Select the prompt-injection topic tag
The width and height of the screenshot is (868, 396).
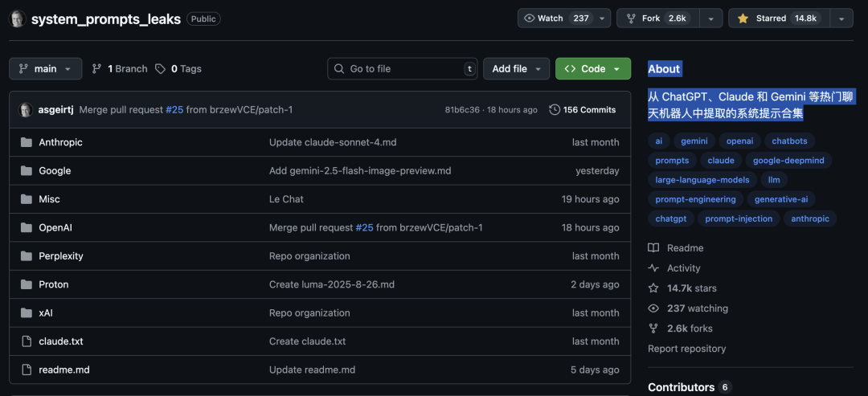[739, 218]
